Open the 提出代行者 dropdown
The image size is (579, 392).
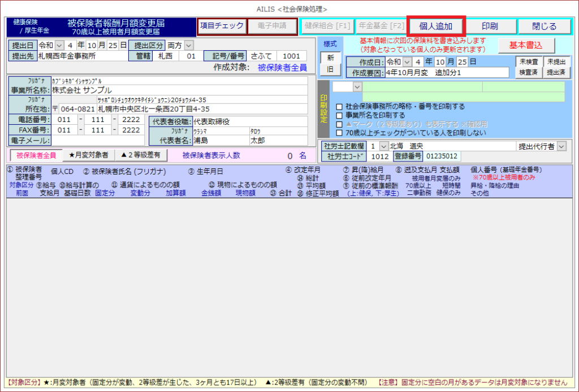[561, 146]
